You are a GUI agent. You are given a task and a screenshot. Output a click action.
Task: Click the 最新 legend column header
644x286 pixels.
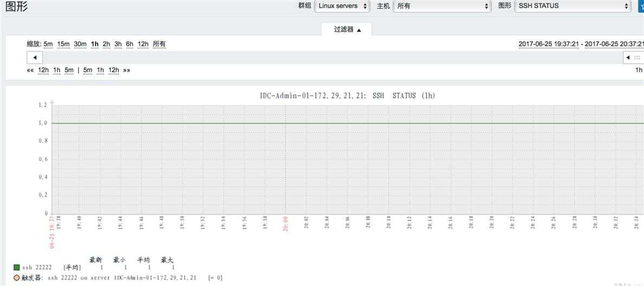(x=95, y=260)
